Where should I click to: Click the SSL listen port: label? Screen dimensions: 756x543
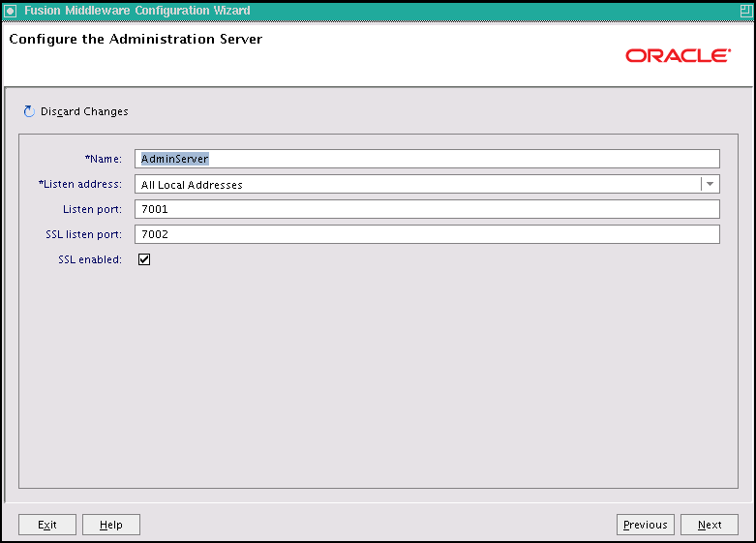[83, 234]
